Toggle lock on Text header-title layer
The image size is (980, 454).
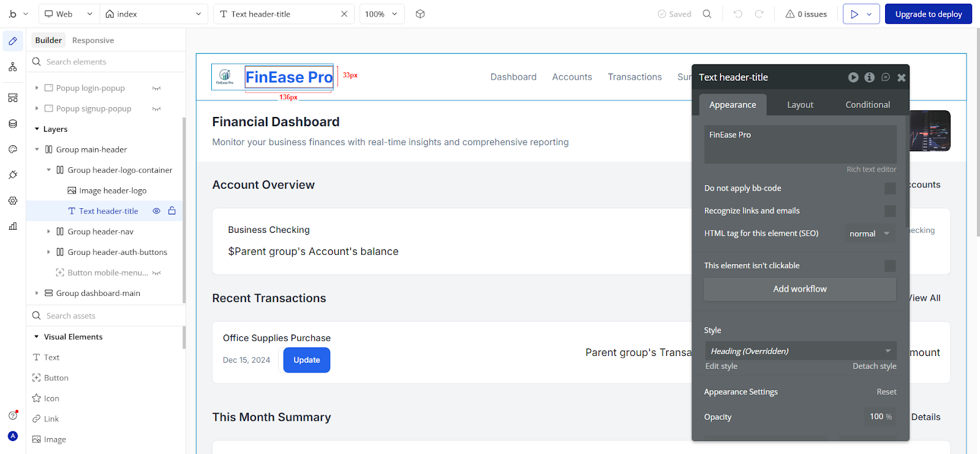pos(172,211)
